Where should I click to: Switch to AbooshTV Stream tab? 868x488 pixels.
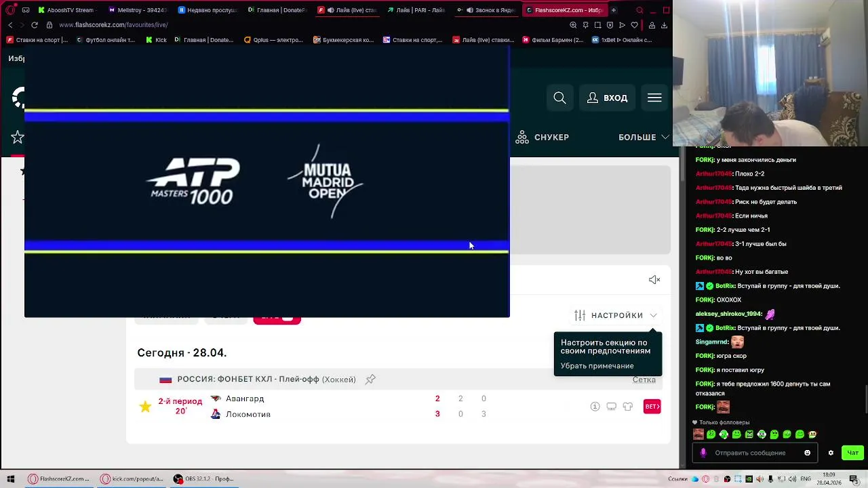(x=68, y=10)
